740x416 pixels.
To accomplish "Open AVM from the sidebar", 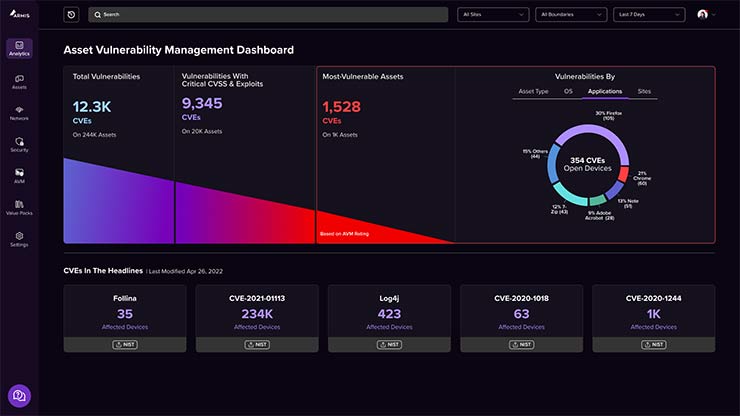I will pyautogui.click(x=19, y=175).
